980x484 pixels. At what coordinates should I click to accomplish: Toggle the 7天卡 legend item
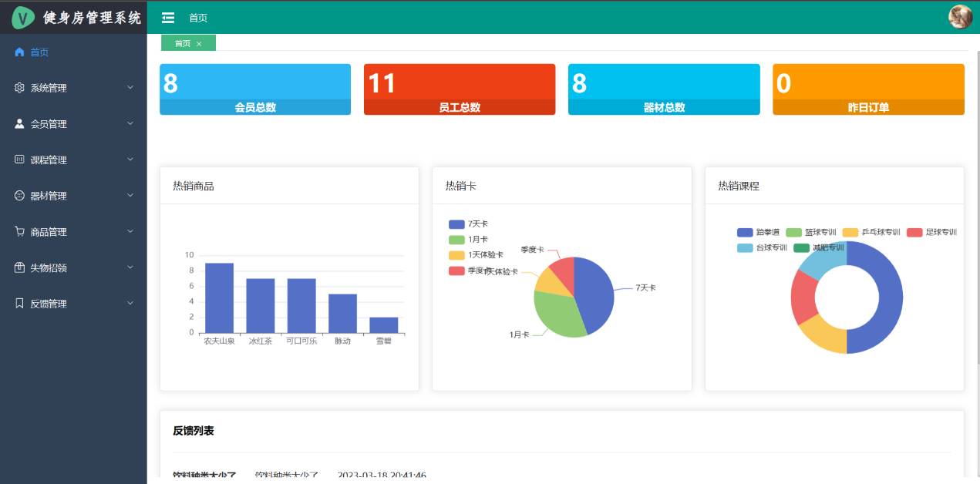468,224
